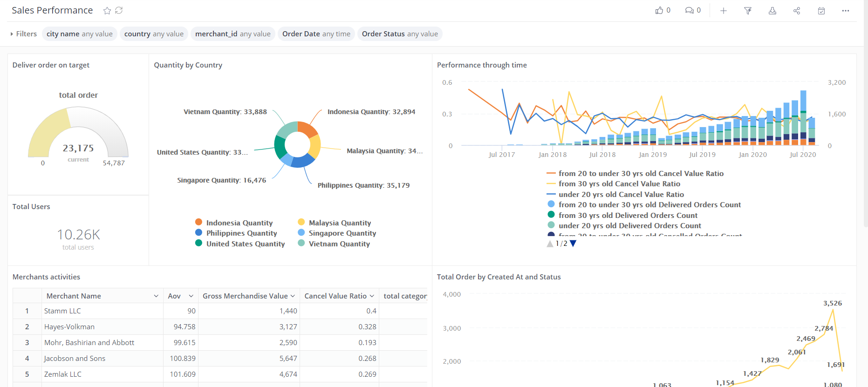Toggle Singapore Quantity in donut legend
Screen dimensions: 868x387
click(x=342, y=233)
